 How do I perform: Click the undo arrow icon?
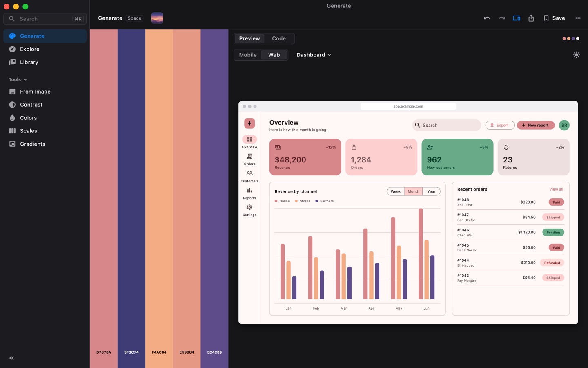click(x=487, y=18)
